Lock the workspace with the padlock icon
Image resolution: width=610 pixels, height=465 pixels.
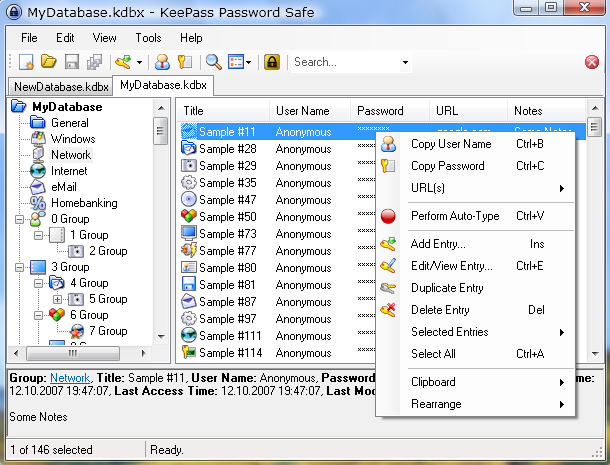click(x=272, y=62)
